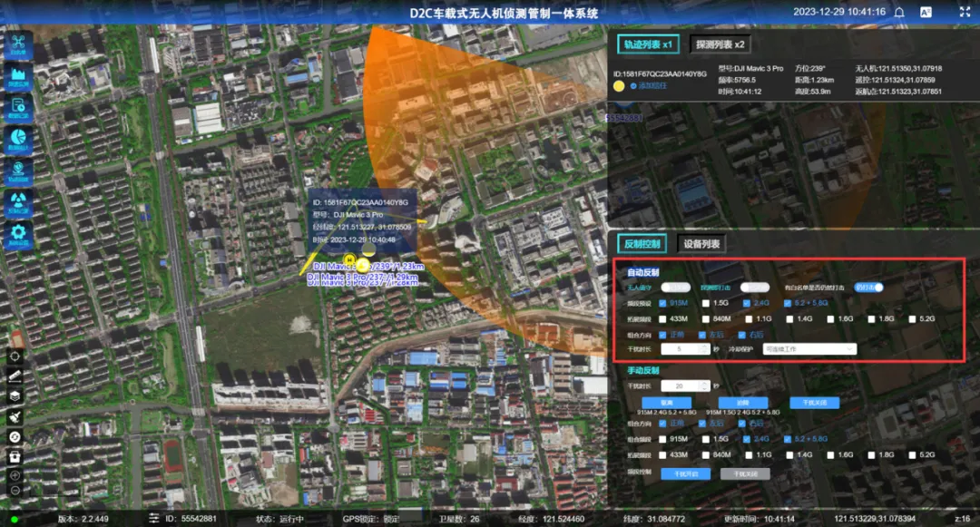Click the 更新时间: 10:41:14 status entry
Viewport: 980px width, 527px height.
tap(759, 519)
